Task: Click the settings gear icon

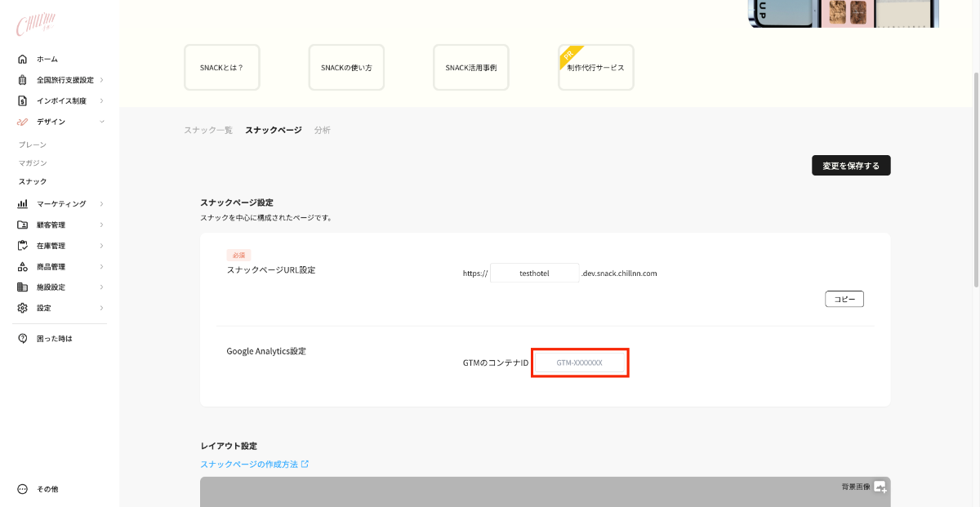Action: (x=23, y=308)
